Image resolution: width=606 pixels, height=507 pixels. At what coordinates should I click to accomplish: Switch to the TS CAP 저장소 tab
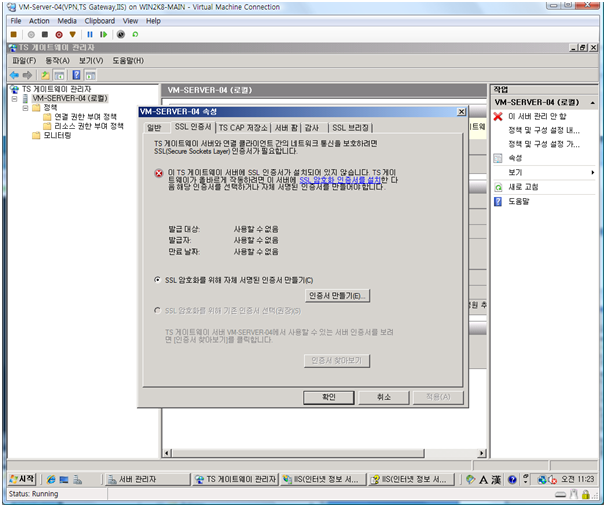[243, 128]
